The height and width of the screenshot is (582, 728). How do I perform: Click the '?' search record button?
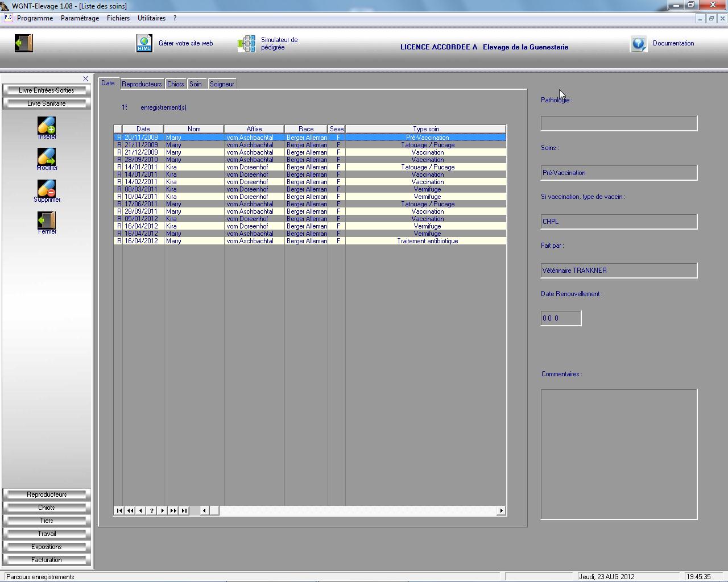tap(152, 510)
